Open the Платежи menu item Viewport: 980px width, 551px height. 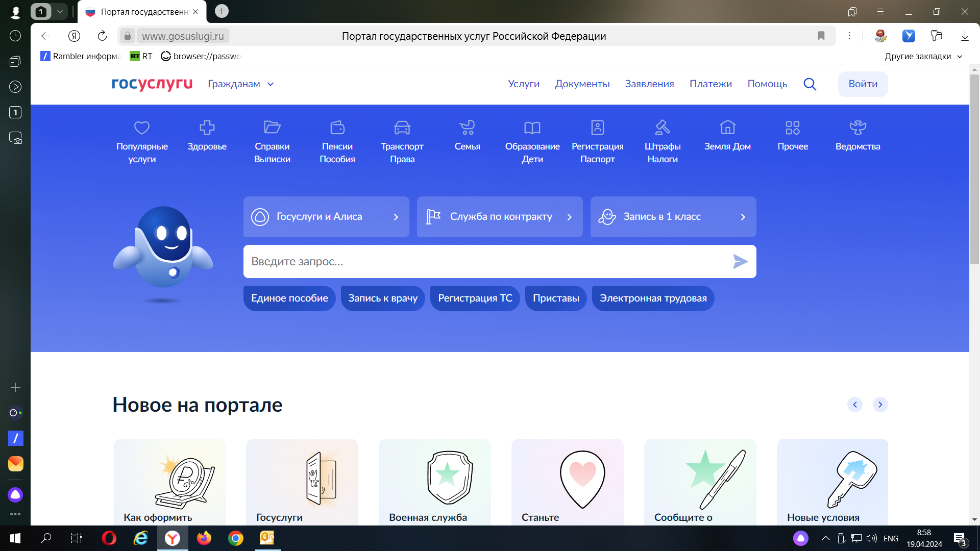710,84
